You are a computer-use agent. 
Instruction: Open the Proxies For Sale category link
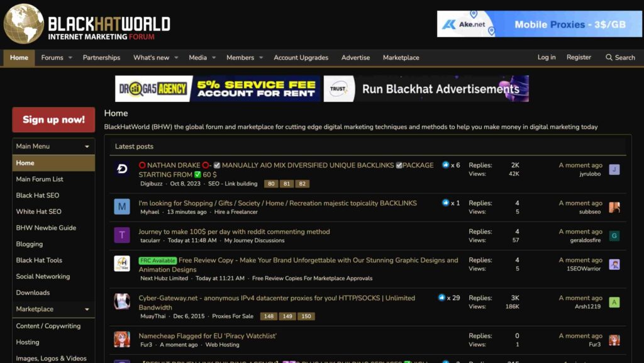233,316
